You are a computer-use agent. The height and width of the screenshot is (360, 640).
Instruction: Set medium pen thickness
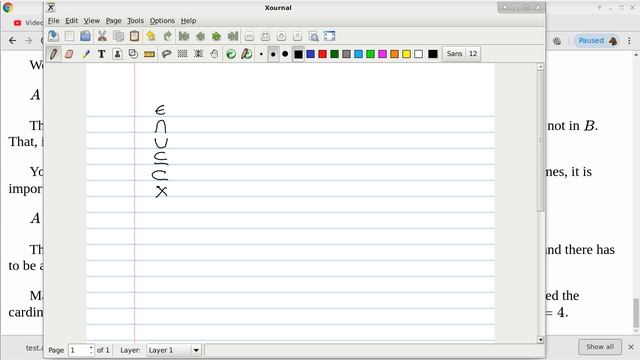(x=273, y=54)
